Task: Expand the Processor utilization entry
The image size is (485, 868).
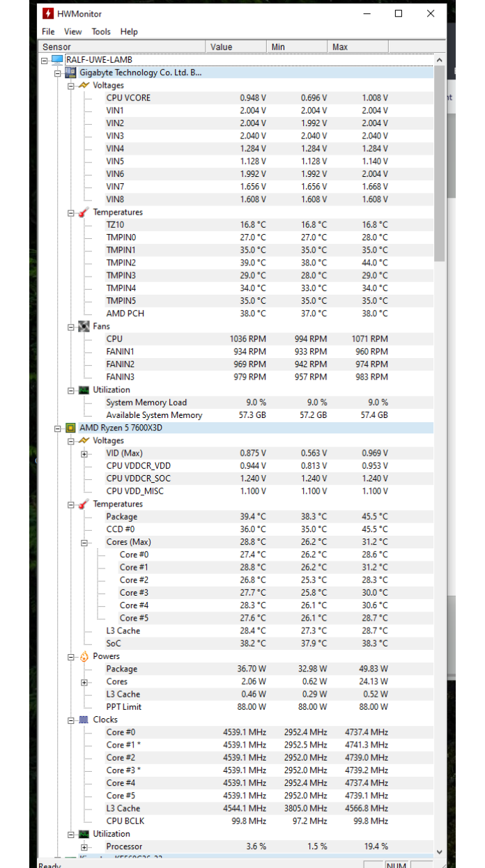Action: pos(84,846)
